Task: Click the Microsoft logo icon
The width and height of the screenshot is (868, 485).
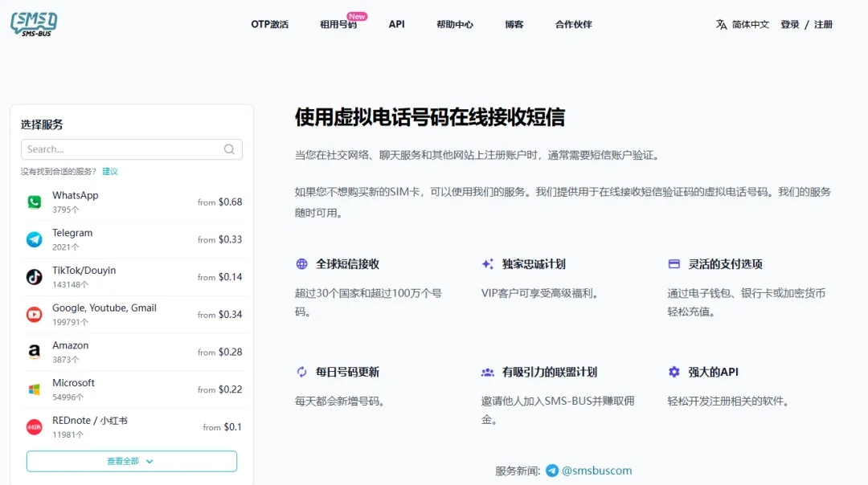Action: pyautogui.click(x=34, y=389)
